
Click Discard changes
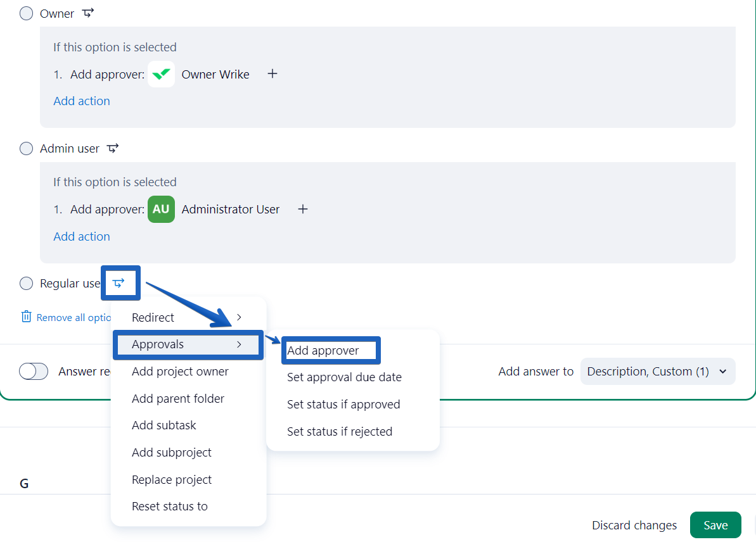point(634,525)
